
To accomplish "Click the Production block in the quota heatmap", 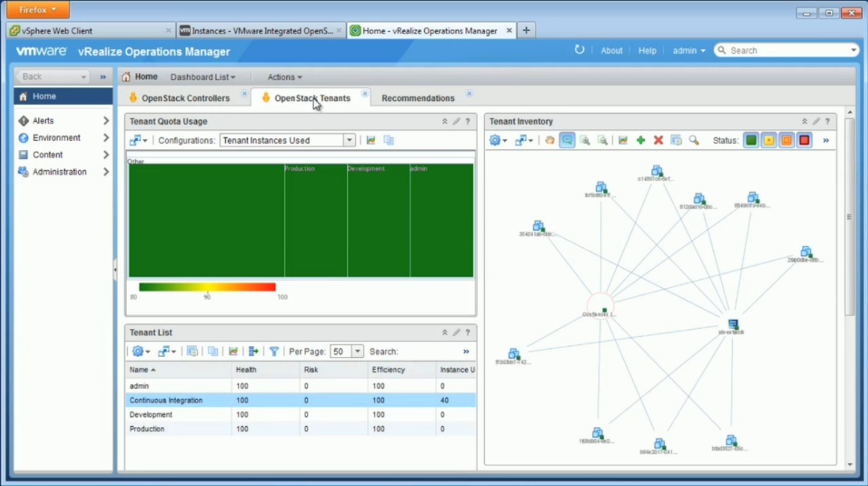I will coord(316,221).
